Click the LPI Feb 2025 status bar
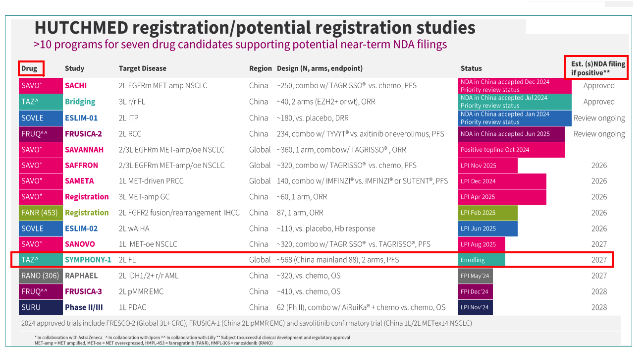 [487, 213]
